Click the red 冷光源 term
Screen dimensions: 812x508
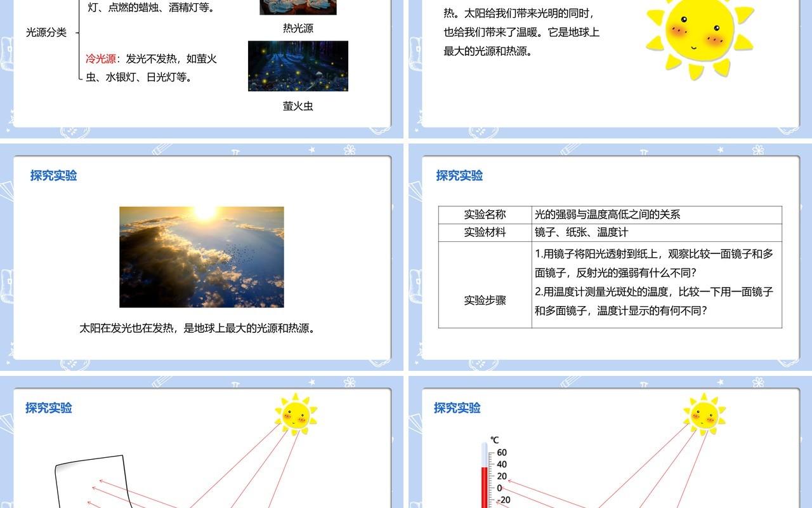point(101,59)
